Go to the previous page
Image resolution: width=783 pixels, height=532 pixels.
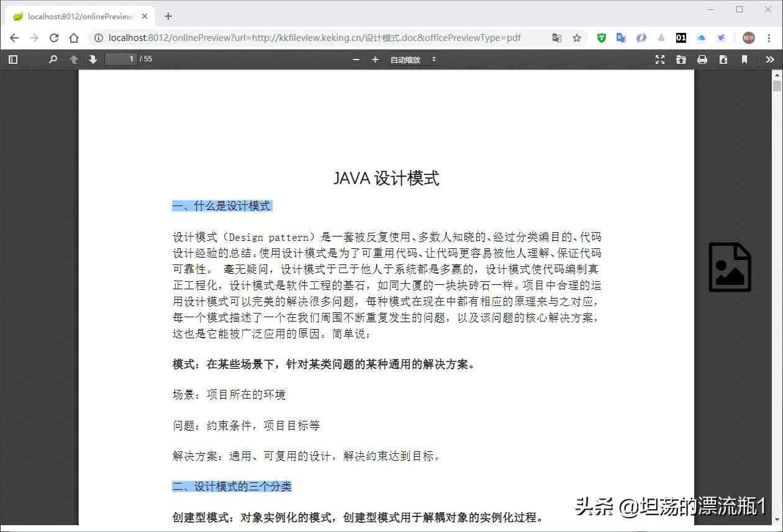73,59
